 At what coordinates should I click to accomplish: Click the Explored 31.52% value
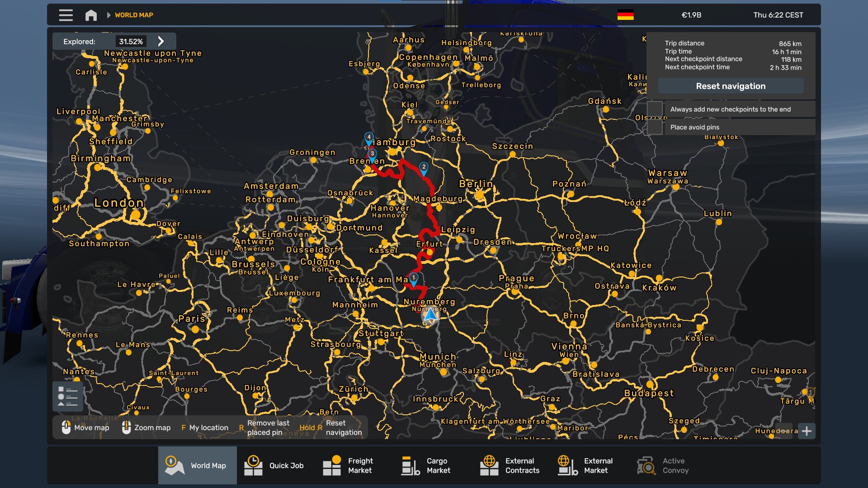pos(131,42)
